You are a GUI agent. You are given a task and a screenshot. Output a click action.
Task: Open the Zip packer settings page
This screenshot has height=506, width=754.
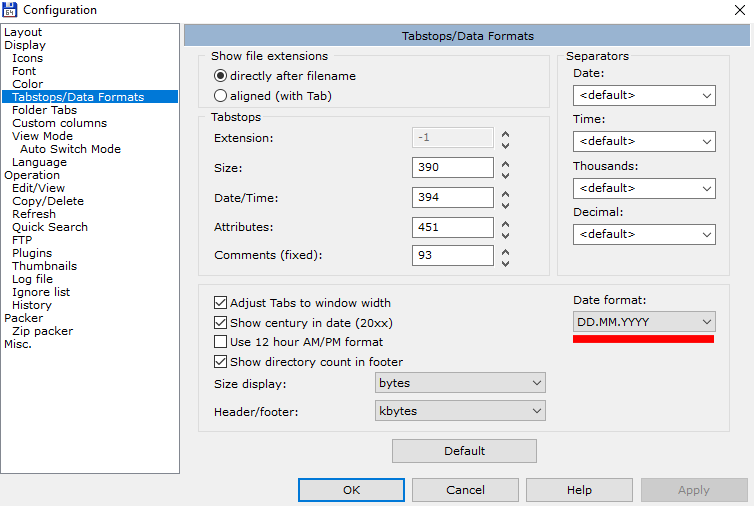tap(43, 331)
